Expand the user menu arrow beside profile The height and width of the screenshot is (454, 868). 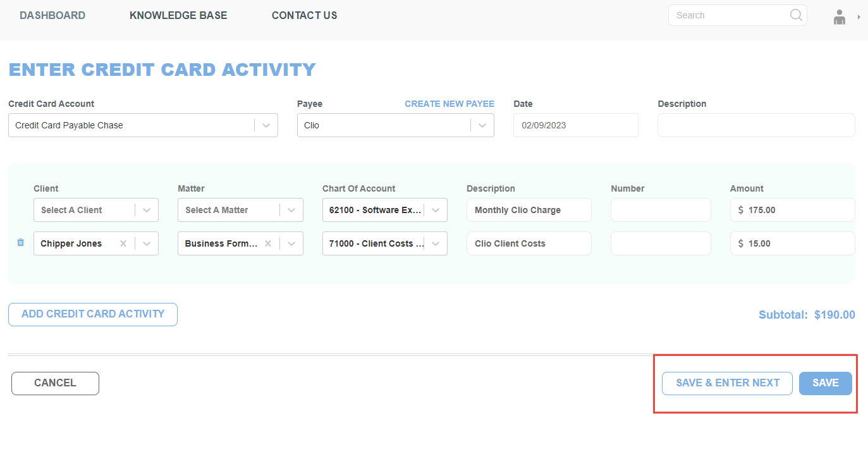859,17
